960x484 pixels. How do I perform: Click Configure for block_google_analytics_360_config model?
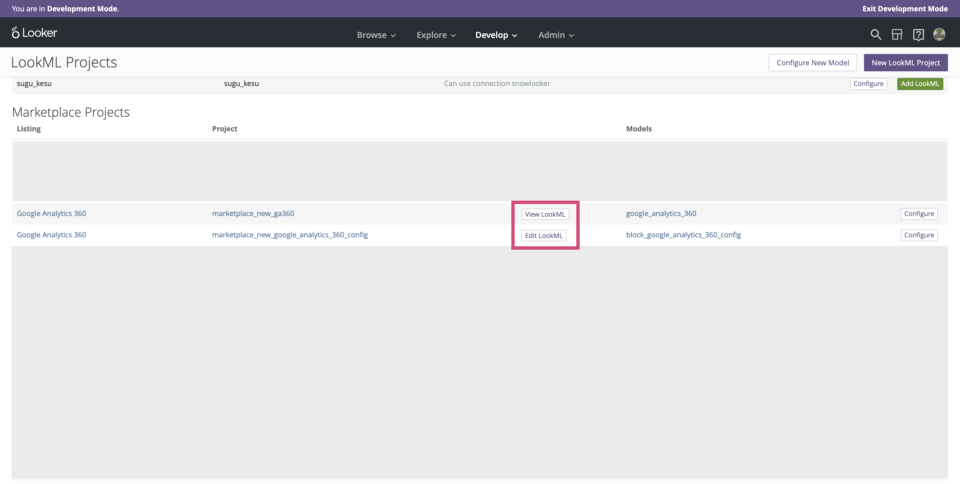pyautogui.click(x=918, y=235)
